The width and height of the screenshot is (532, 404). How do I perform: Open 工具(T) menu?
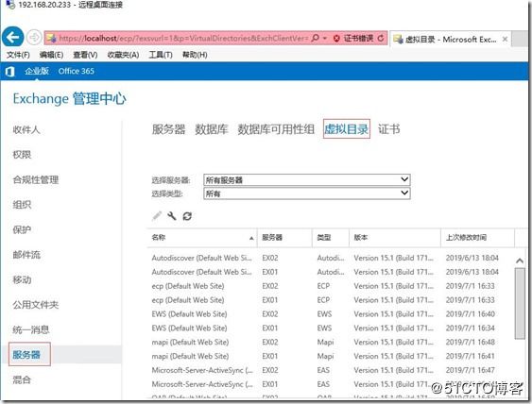pos(161,55)
